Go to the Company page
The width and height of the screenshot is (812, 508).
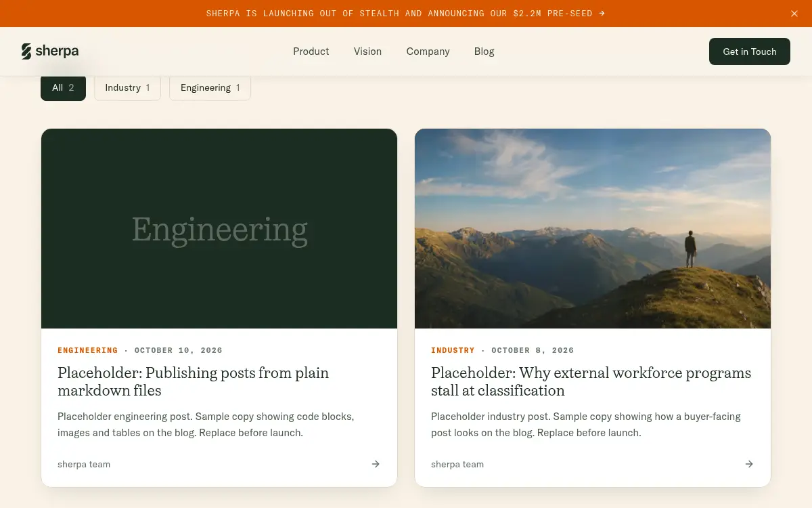pos(428,51)
